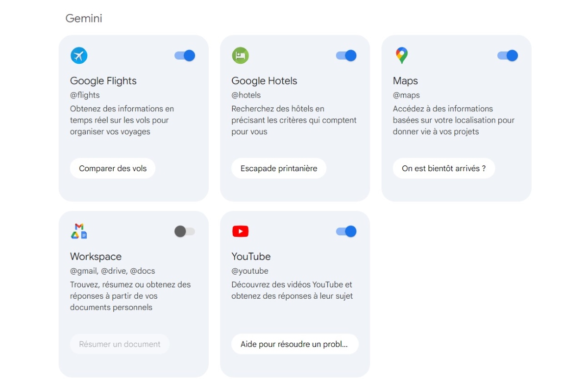Click the "Comparer des vols" button
Screen dimensions: 588x383
pos(113,168)
